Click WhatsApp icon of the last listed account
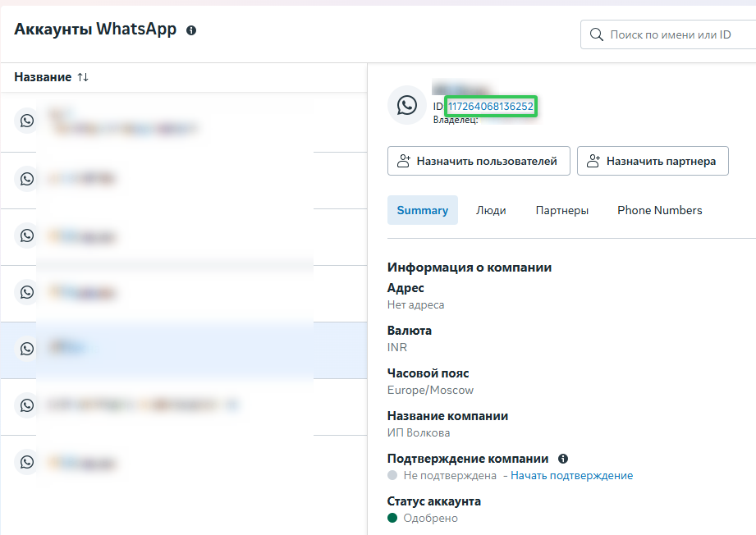756x535 pixels. coord(27,462)
